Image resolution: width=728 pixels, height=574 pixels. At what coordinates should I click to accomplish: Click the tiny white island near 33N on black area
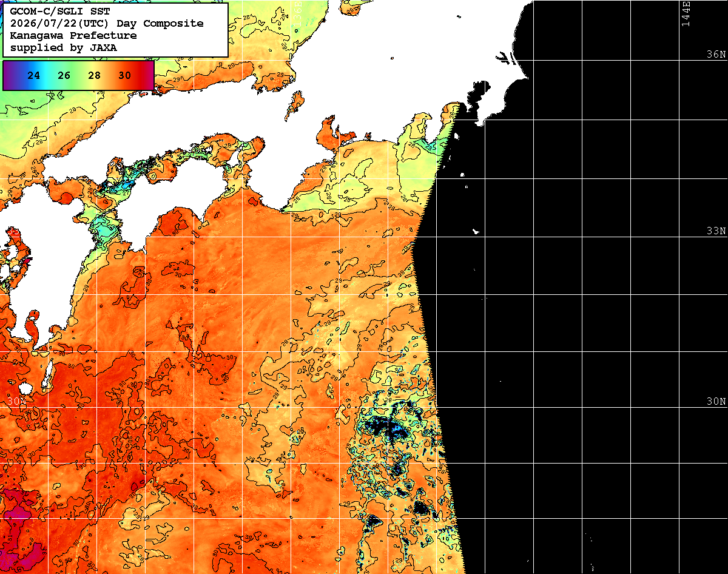click(x=476, y=231)
